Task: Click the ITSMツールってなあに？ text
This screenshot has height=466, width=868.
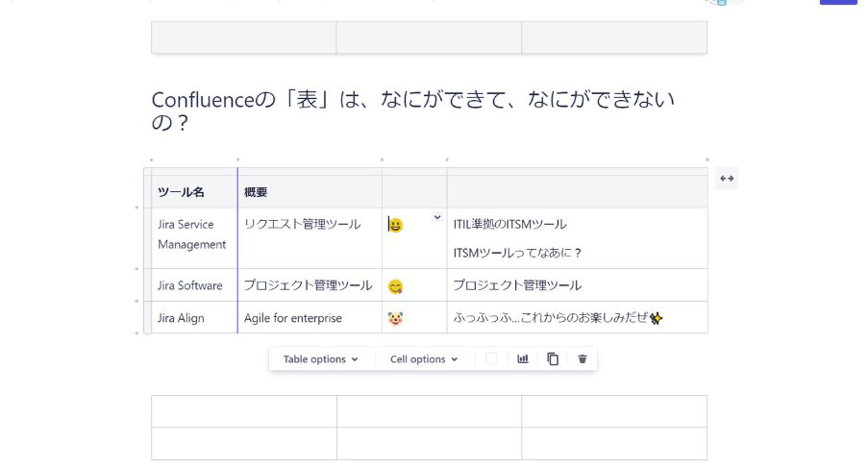Action: click(x=517, y=253)
